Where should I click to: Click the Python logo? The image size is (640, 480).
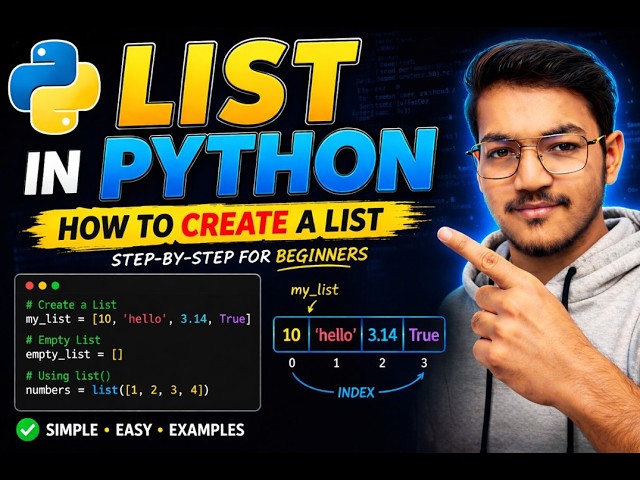[54, 87]
